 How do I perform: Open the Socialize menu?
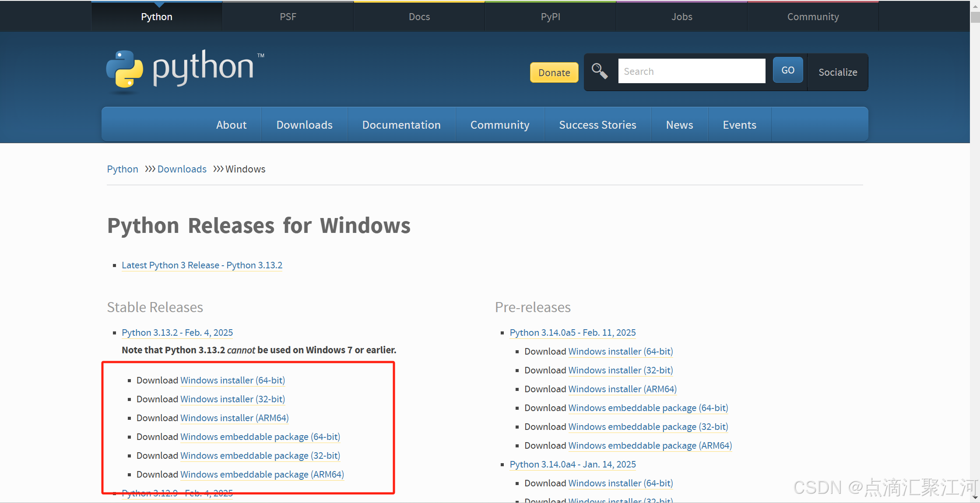click(837, 72)
